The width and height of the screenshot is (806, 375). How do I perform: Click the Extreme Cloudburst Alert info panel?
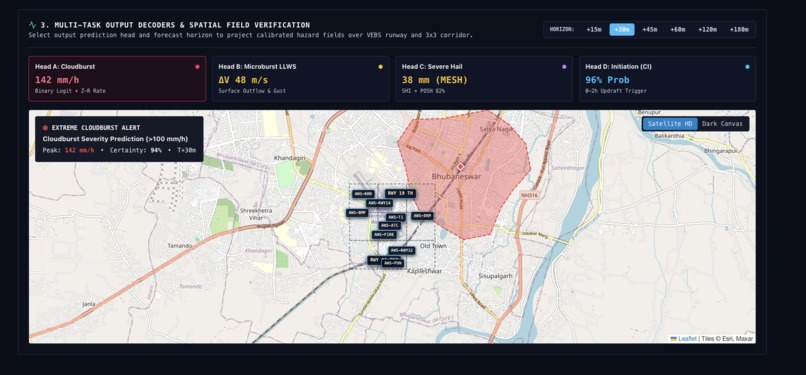[119, 139]
